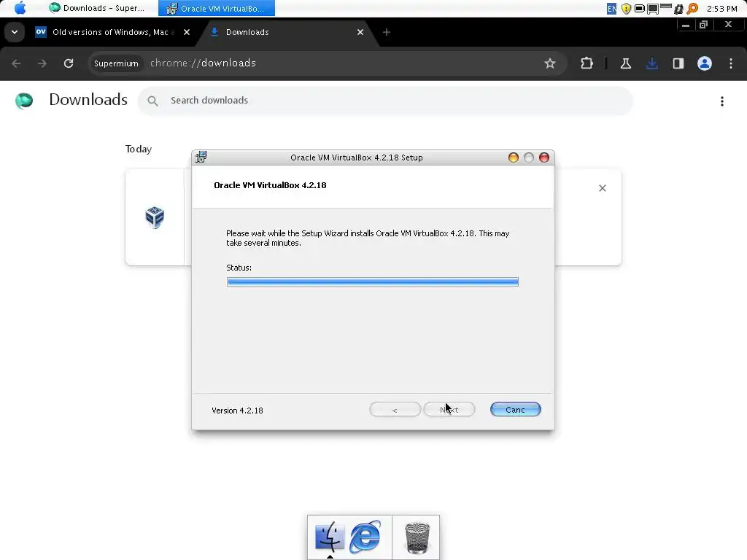Go back in browser history

(16, 63)
